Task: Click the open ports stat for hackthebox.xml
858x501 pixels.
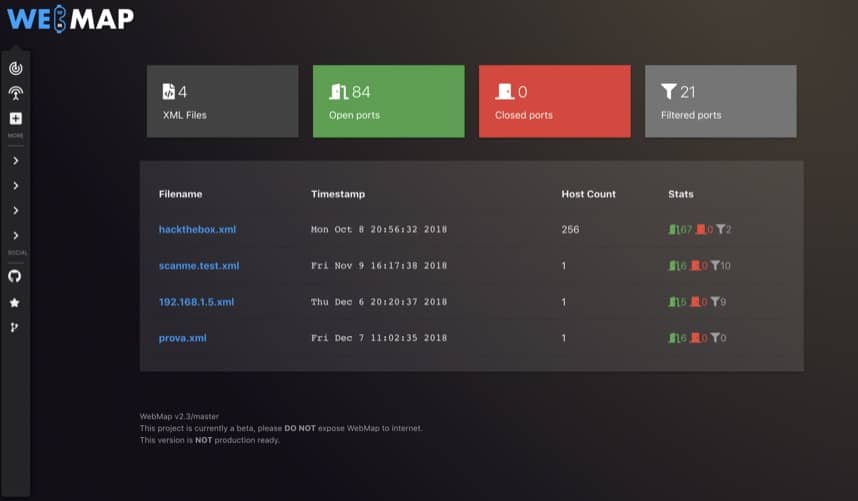Action: [680, 230]
